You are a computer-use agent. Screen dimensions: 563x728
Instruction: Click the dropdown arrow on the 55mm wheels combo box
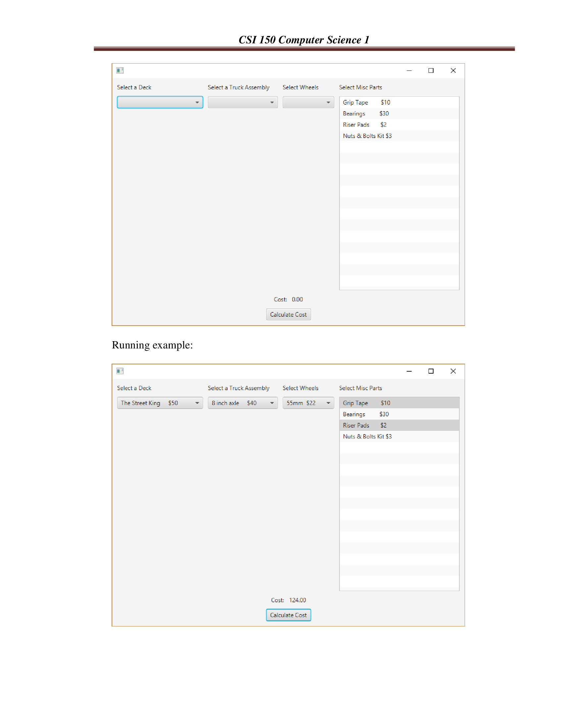tap(328, 403)
